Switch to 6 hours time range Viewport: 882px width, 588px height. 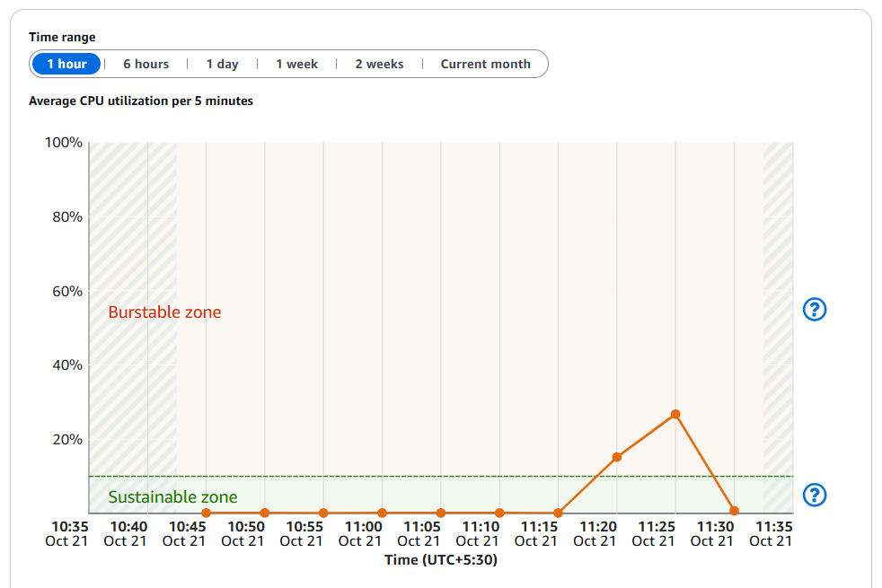pos(146,65)
